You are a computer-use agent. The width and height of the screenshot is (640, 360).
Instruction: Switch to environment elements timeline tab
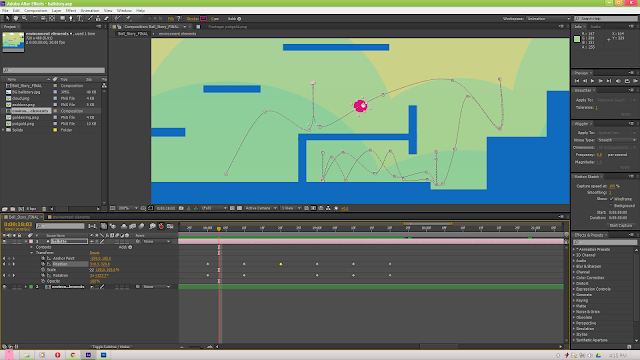pyautogui.click(x=71, y=217)
